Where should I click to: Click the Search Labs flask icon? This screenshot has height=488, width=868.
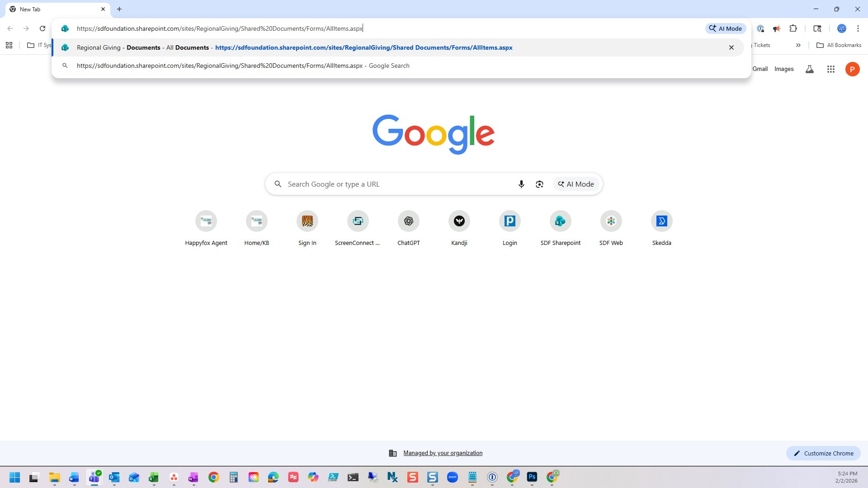809,69
